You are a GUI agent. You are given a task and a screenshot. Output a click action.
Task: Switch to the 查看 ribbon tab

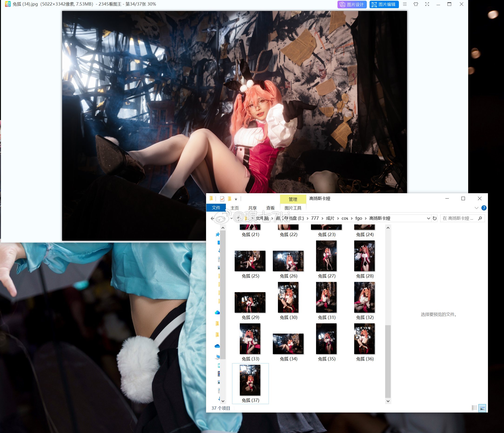click(x=270, y=208)
